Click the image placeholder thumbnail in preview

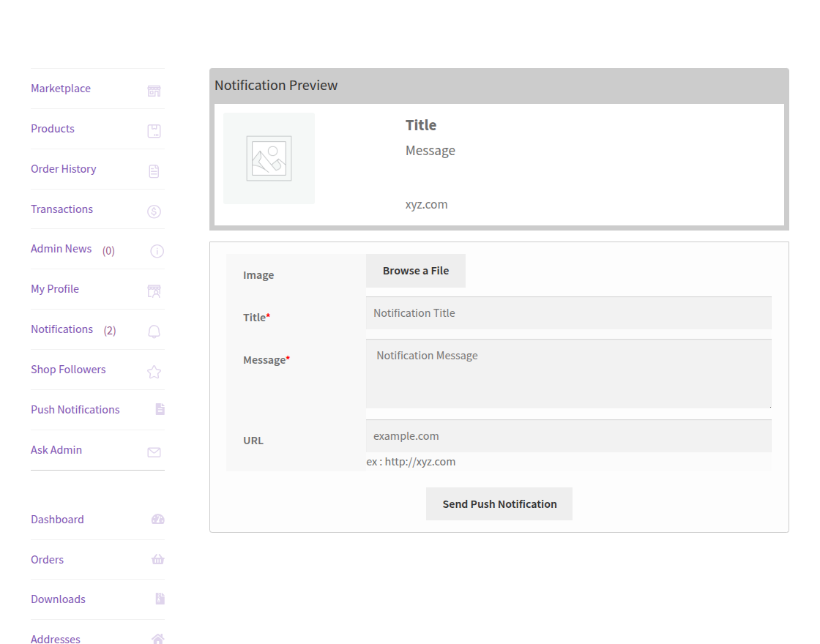point(269,158)
